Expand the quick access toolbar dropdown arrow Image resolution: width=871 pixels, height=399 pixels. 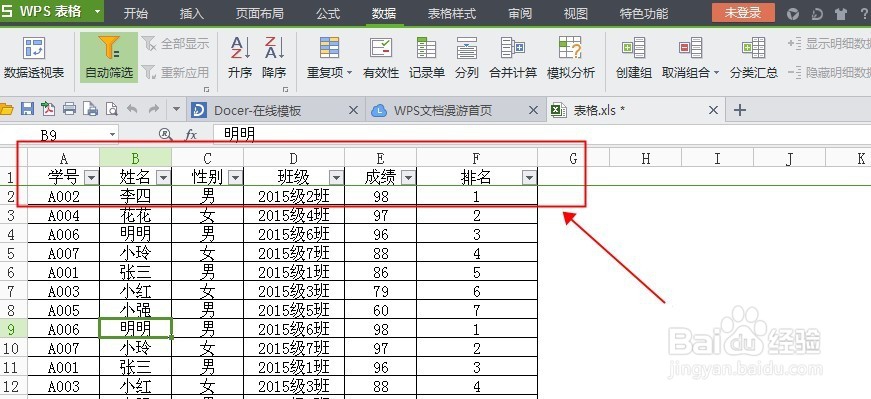(x=176, y=109)
